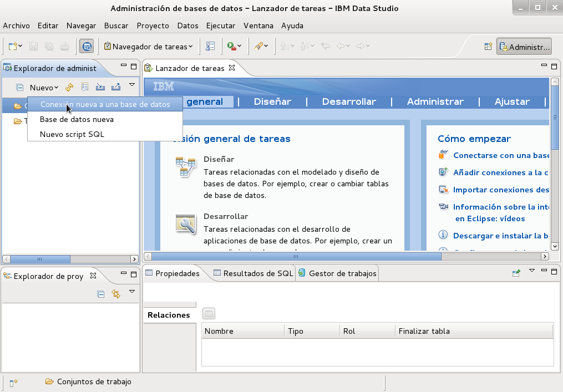Click the grayed Print icon in toolbar
Viewport: 563px width, 392px height.
click(x=65, y=47)
